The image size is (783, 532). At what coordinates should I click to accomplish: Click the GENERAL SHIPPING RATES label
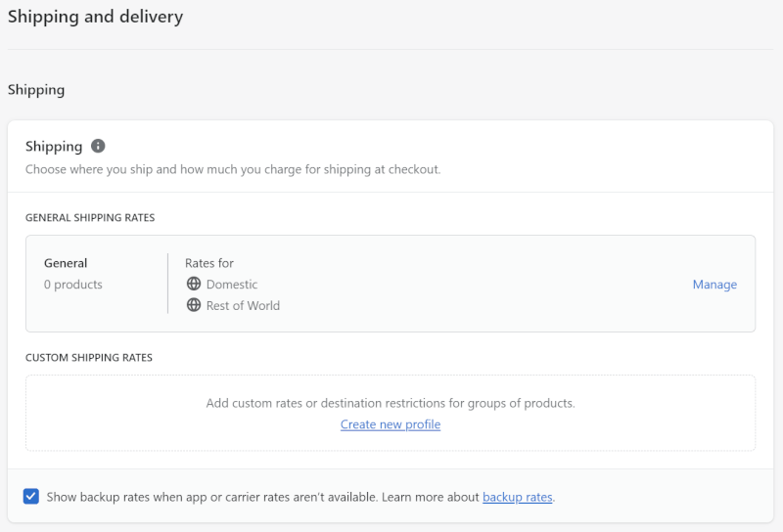click(90, 217)
